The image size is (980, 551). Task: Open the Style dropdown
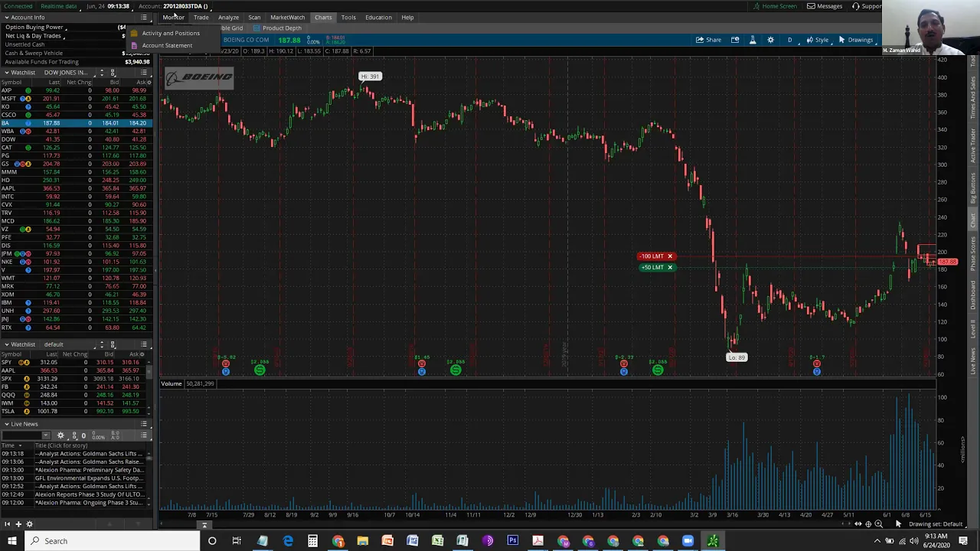click(x=817, y=40)
